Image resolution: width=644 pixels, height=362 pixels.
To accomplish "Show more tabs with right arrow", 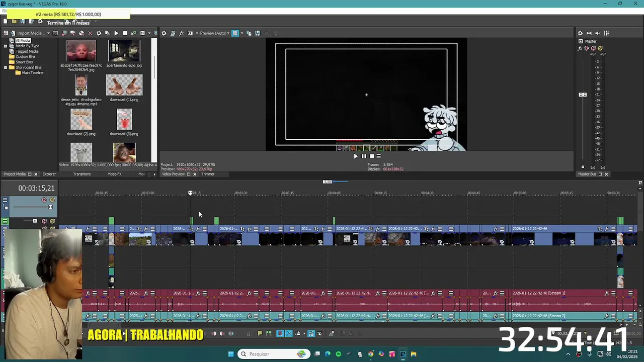I will pos(154,174).
